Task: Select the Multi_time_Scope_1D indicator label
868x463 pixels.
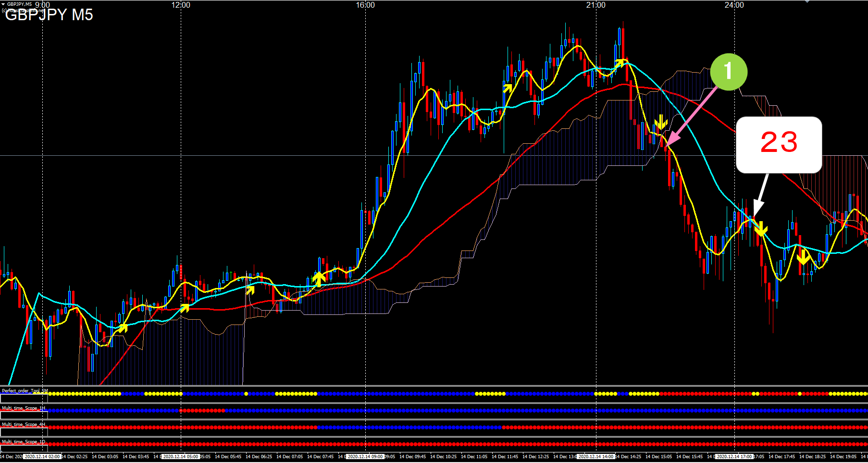Action: coord(24,441)
